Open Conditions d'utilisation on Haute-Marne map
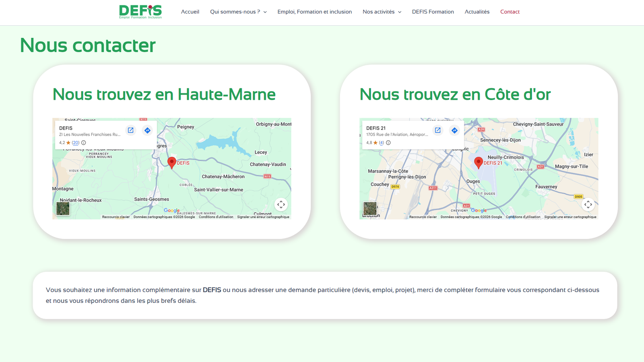 [x=216, y=217]
